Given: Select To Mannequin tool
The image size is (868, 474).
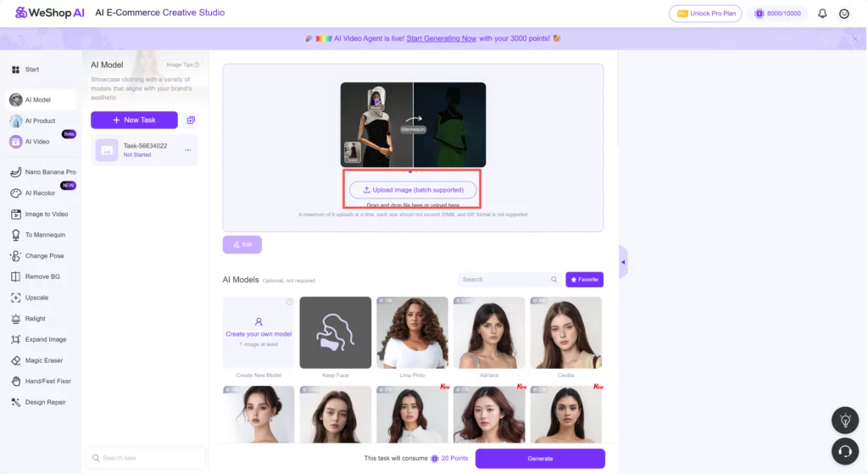Looking at the screenshot, I should (x=38, y=235).
